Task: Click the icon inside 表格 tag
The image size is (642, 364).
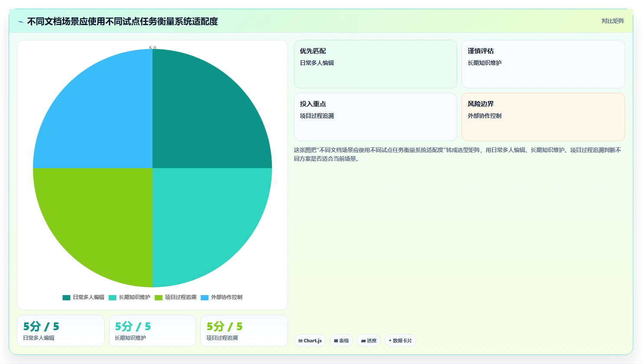Action: (x=336, y=341)
